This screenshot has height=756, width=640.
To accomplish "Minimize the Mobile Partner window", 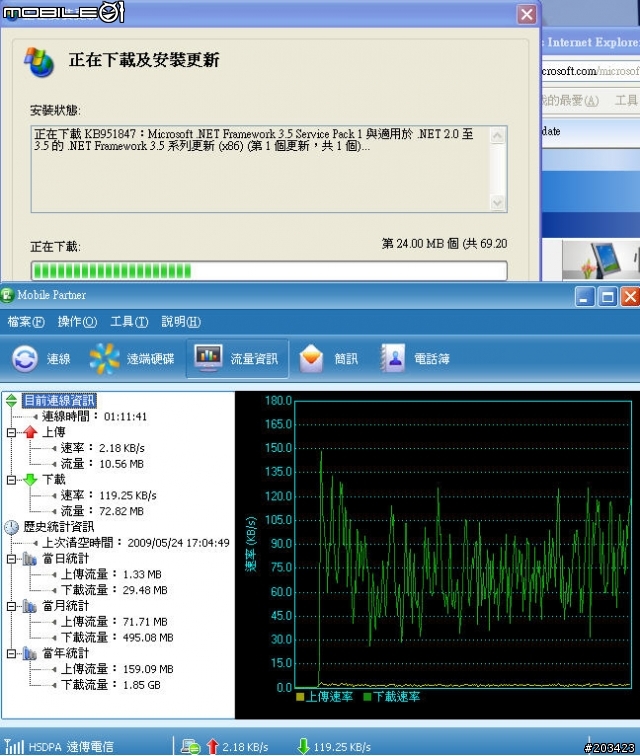I will pos(585,296).
